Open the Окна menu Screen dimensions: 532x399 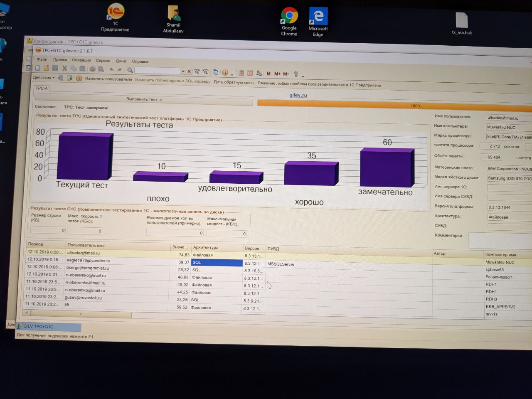point(121,61)
